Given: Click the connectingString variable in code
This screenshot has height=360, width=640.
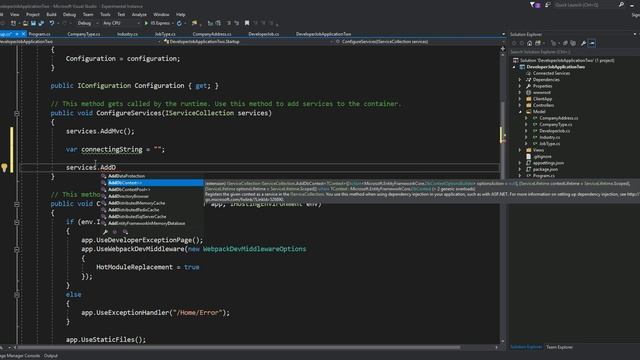Looking at the screenshot, I should (111, 149).
